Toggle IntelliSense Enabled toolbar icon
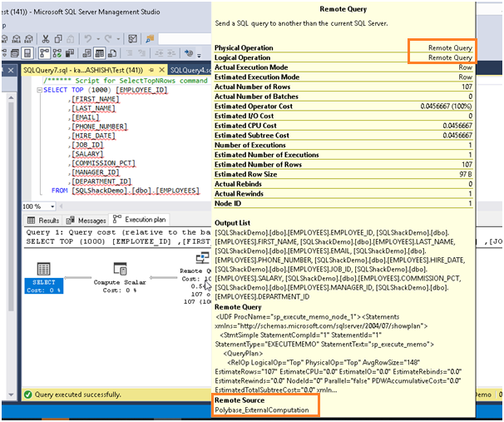The width and height of the screenshot is (504, 422). coord(27,53)
